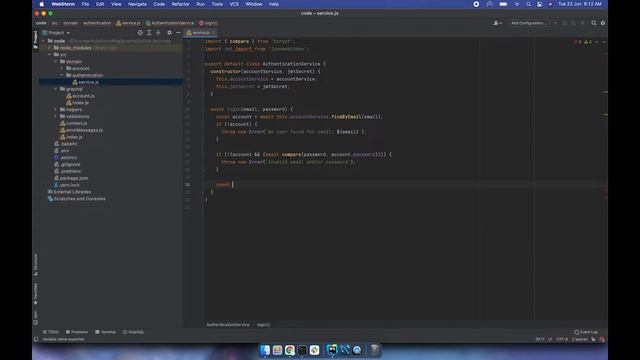The width and height of the screenshot is (640, 360).
Task: Collapse the code root folder
Action: [x=44, y=41]
